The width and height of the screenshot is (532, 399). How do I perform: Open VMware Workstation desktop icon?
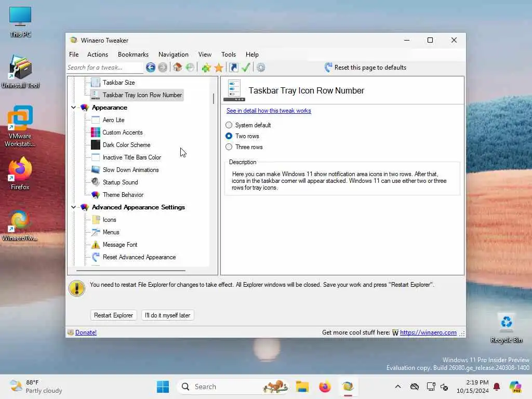[x=20, y=126]
